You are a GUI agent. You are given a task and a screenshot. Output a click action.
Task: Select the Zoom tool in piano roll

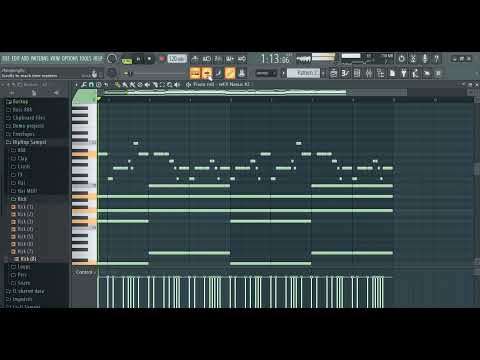pyautogui.click(x=170, y=85)
